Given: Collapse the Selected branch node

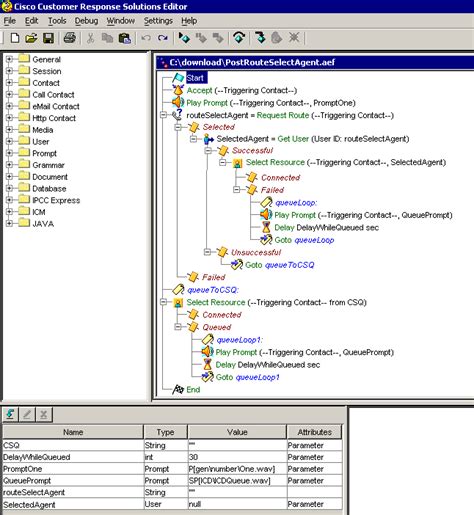Looking at the screenshot, I should (178, 127).
